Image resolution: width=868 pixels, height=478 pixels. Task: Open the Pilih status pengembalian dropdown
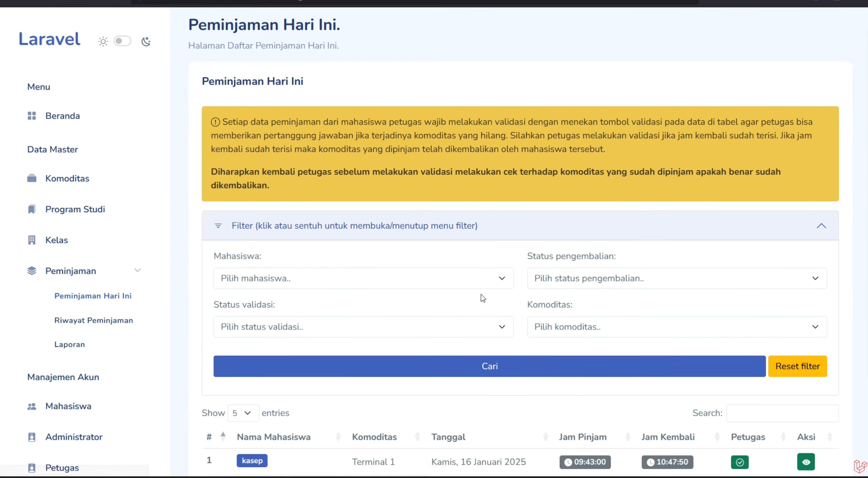pos(677,278)
